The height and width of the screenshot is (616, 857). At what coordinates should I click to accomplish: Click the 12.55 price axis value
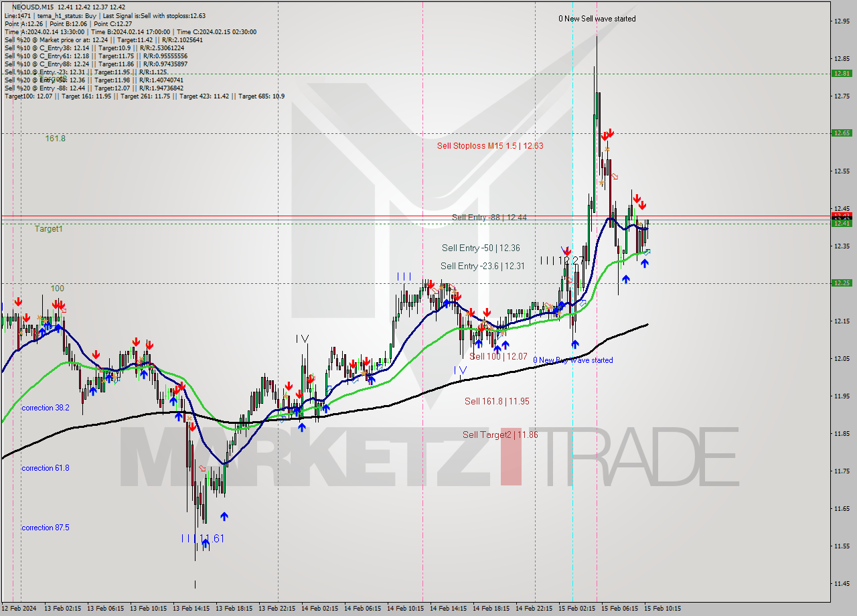(842, 171)
